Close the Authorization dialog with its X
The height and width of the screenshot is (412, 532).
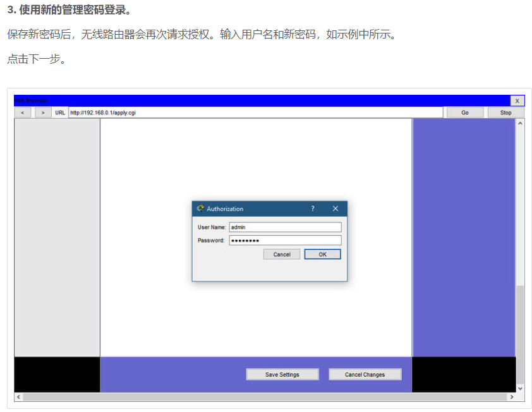pyautogui.click(x=336, y=209)
